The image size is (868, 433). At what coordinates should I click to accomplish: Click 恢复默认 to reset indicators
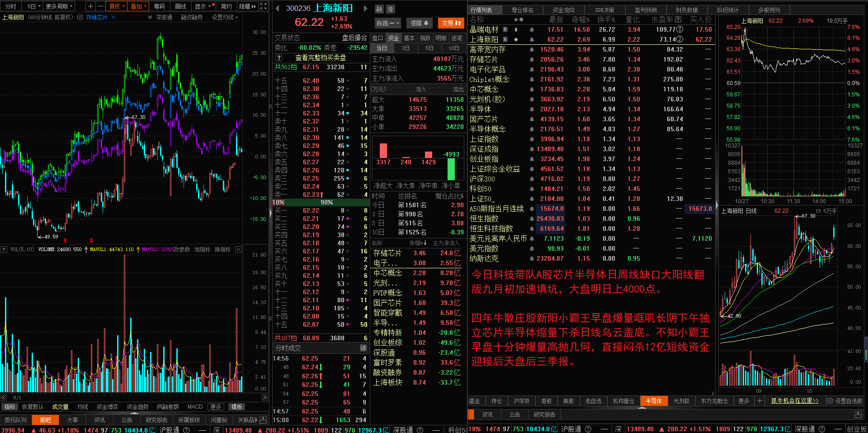(33, 407)
